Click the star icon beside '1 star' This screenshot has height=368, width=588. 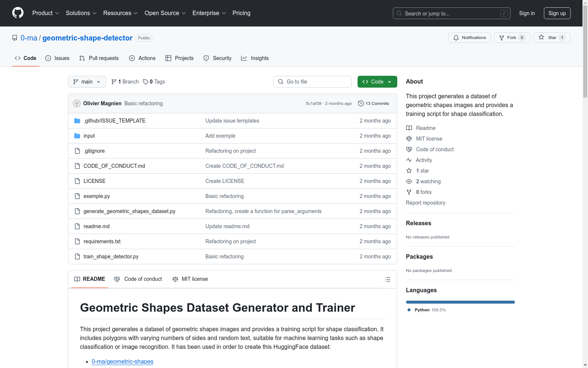409,171
